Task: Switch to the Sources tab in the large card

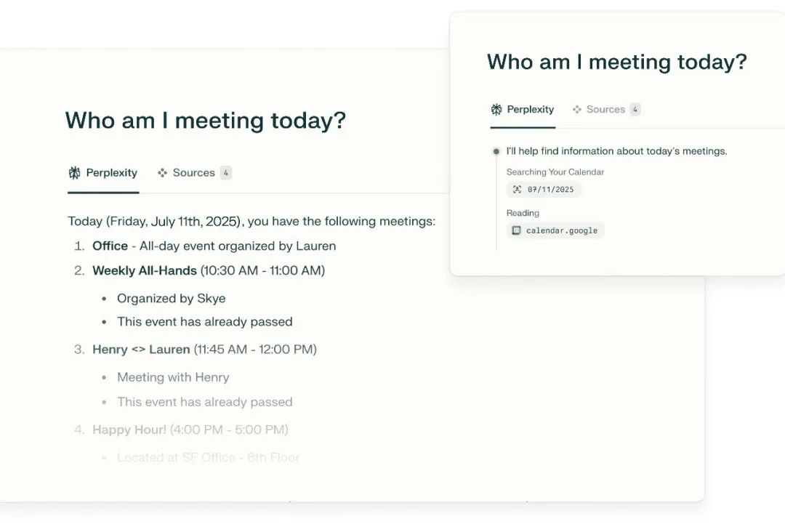Action: (x=193, y=173)
